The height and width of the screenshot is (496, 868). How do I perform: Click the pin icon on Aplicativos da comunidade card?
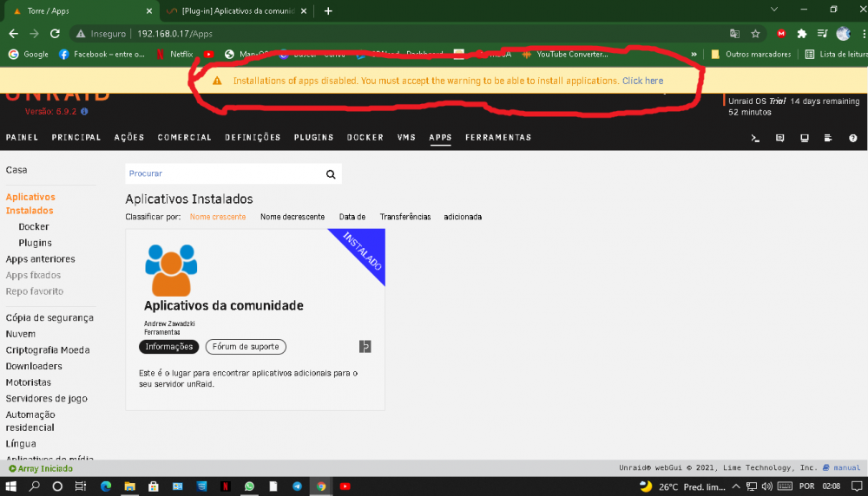365,347
